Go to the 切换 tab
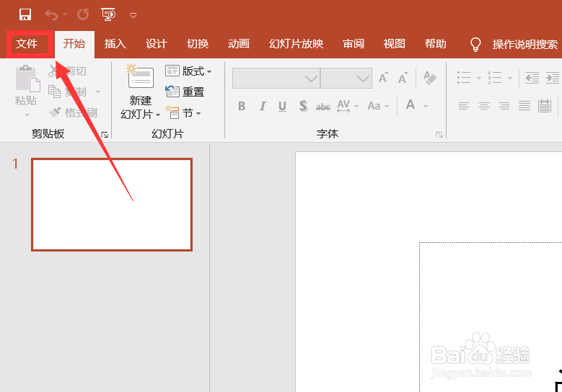Screen dimensions: 562x392 click(x=198, y=44)
